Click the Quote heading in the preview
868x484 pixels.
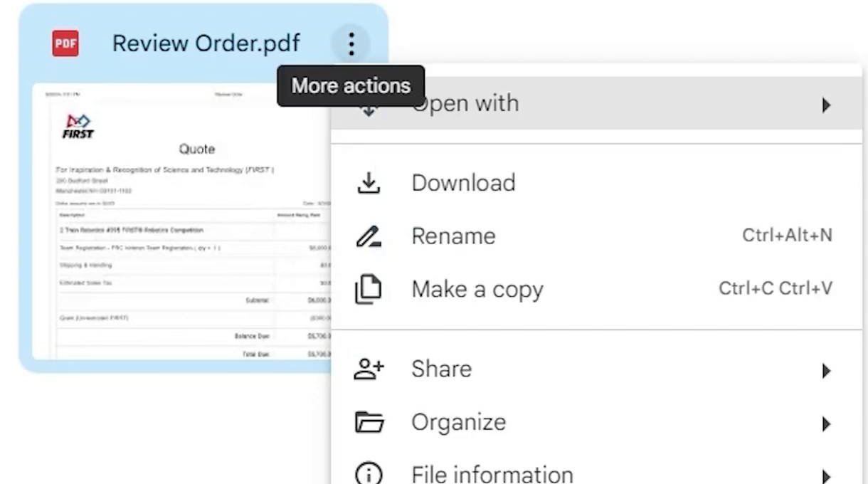click(197, 149)
